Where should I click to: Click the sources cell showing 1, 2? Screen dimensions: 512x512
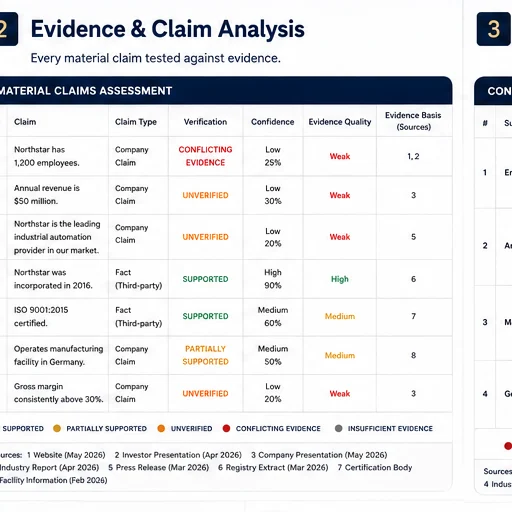(x=413, y=156)
